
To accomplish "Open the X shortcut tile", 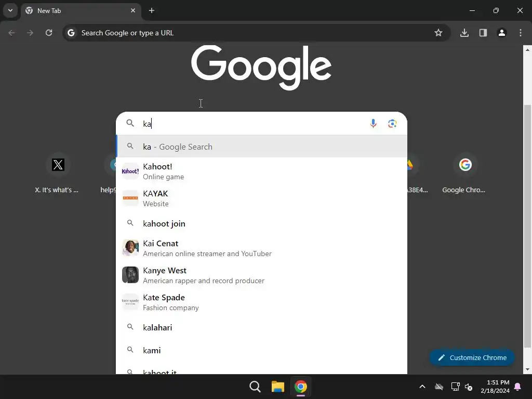I will (x=58, y=173).
